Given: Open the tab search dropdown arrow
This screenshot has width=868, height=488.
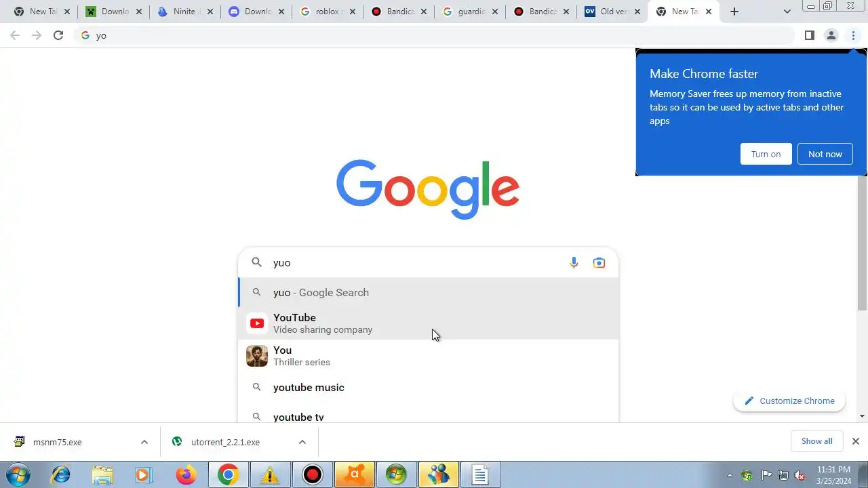Looking at the screenshot, I should pyautogui.click(x=787, y=12).
